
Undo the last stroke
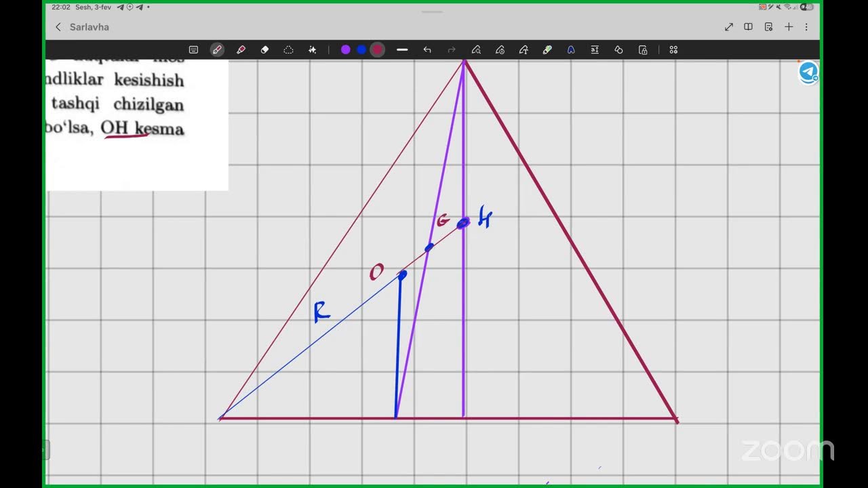427,49
